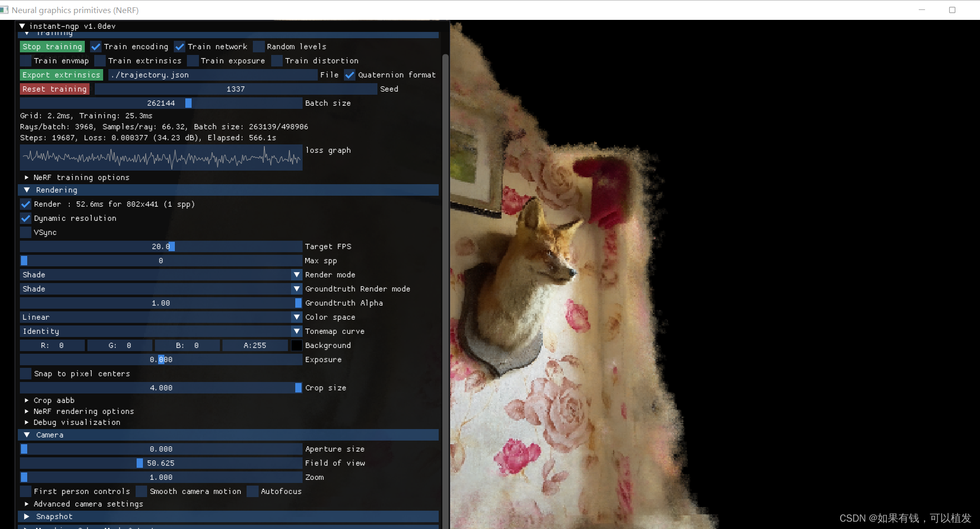The width and height of the screenshot is (980, 529).
Task: Click the Crop size slider
Action: point(161,388)
